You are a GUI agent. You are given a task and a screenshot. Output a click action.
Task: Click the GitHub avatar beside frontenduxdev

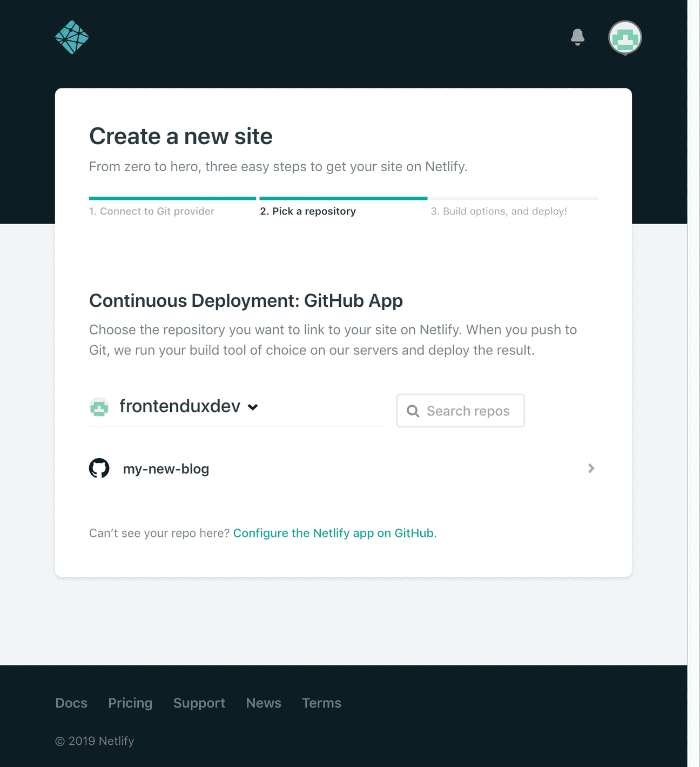[x=99, y=407]
